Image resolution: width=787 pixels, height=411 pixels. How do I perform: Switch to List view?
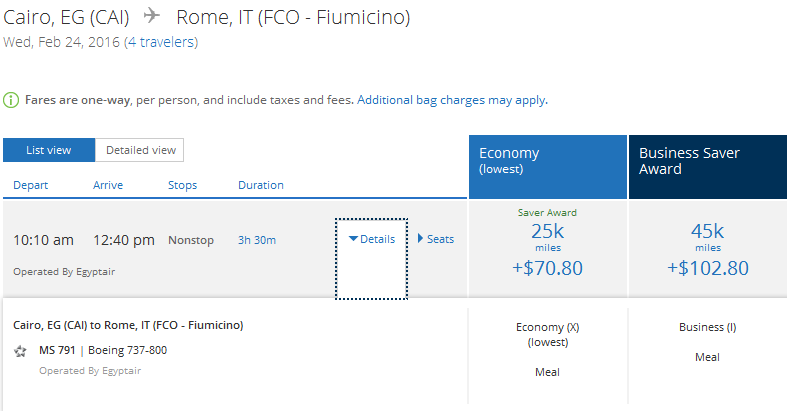(x=49, y=150)
